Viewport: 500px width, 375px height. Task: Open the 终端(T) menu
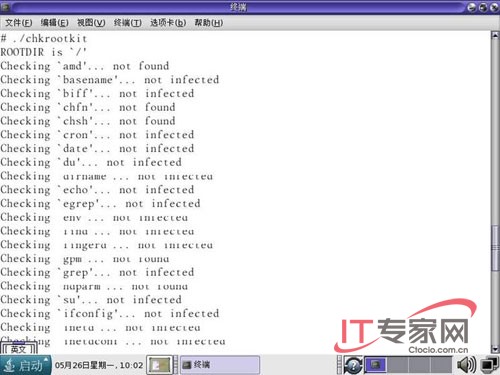click(127, 23)
